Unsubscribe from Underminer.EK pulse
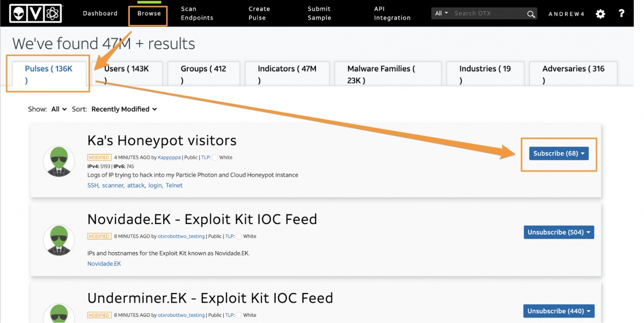 click(559, 311)
